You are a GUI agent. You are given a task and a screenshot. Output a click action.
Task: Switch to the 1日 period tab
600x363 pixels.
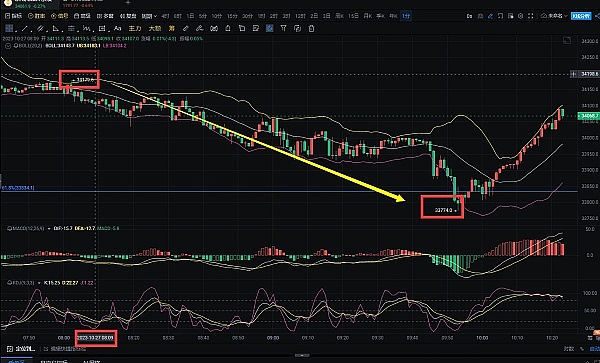pyautogui.click(x=191, y=16)
